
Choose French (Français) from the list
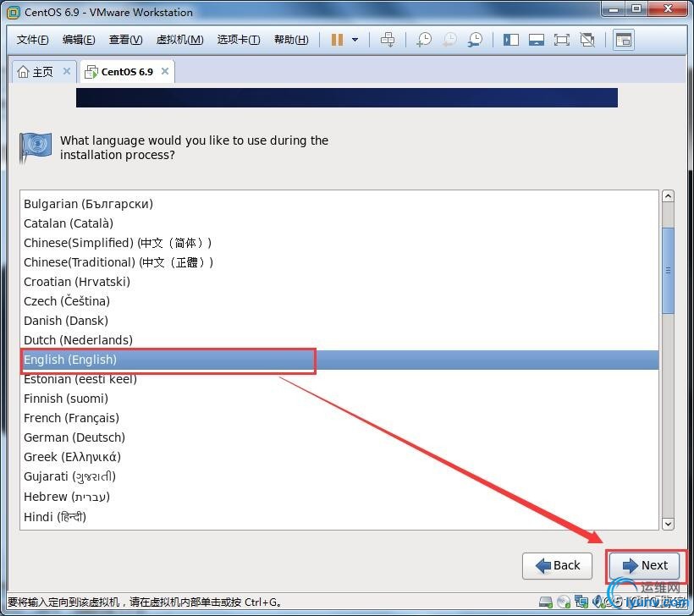tap(339, 418)
